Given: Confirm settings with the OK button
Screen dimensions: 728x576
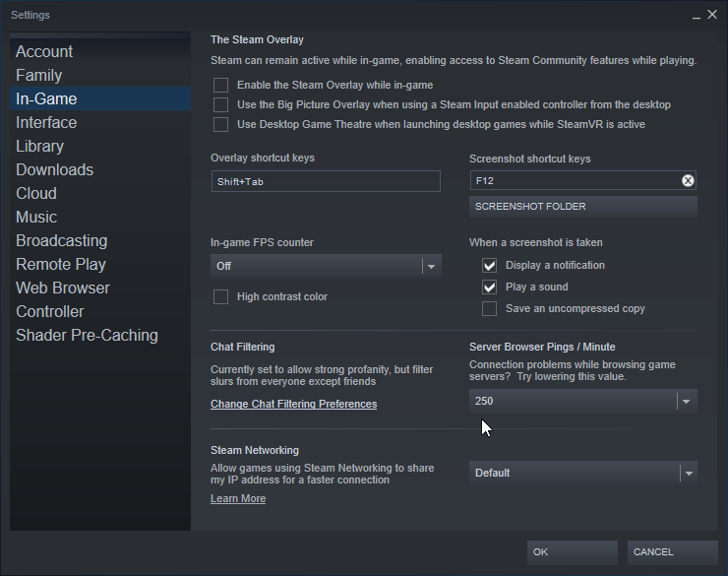Looking at the screenshot, I should [572, 552].
